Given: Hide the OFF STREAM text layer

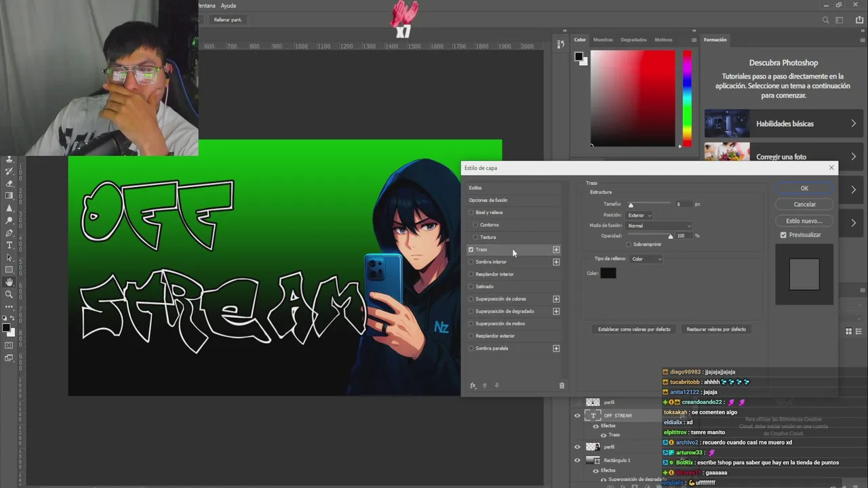Looking at the screenshot, I should (x=578, y=415).
